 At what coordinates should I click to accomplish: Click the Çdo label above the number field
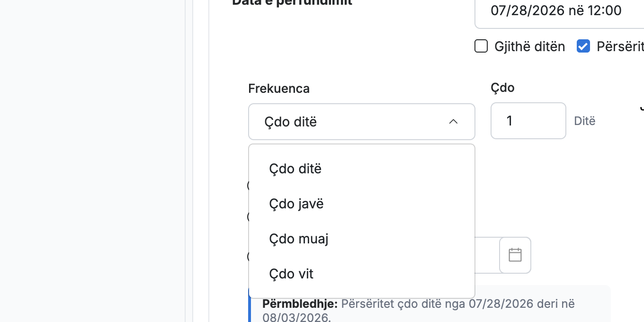(x=503, y=88)
